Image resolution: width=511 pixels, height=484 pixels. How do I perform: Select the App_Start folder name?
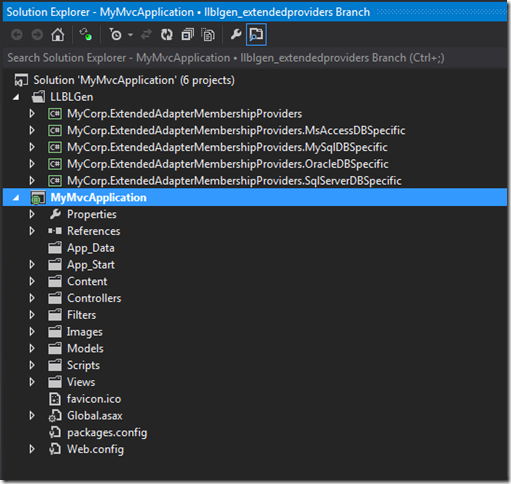coord(91,265)
